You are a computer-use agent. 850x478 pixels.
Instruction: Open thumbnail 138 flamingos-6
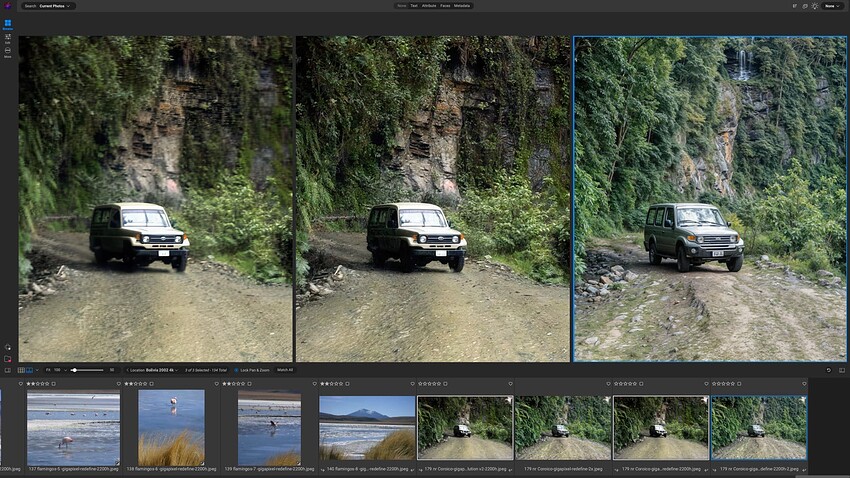click(171, 428)
